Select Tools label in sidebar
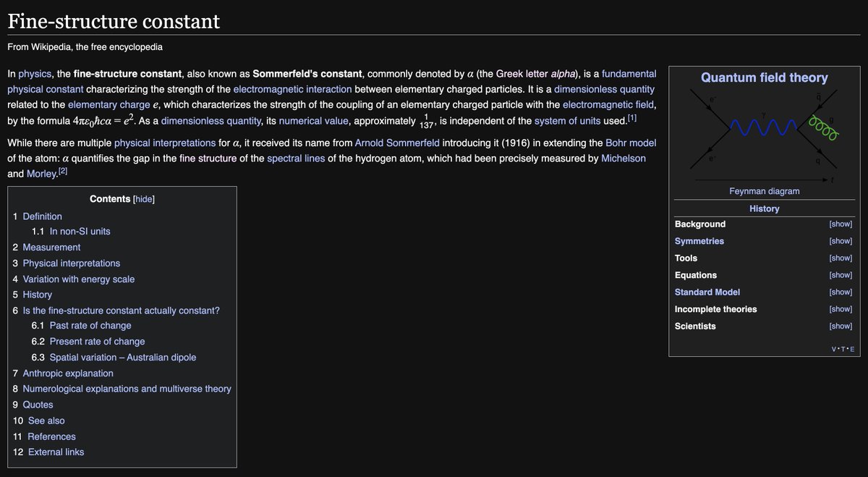This screenshot has width=868, height=477. [686, 258]
